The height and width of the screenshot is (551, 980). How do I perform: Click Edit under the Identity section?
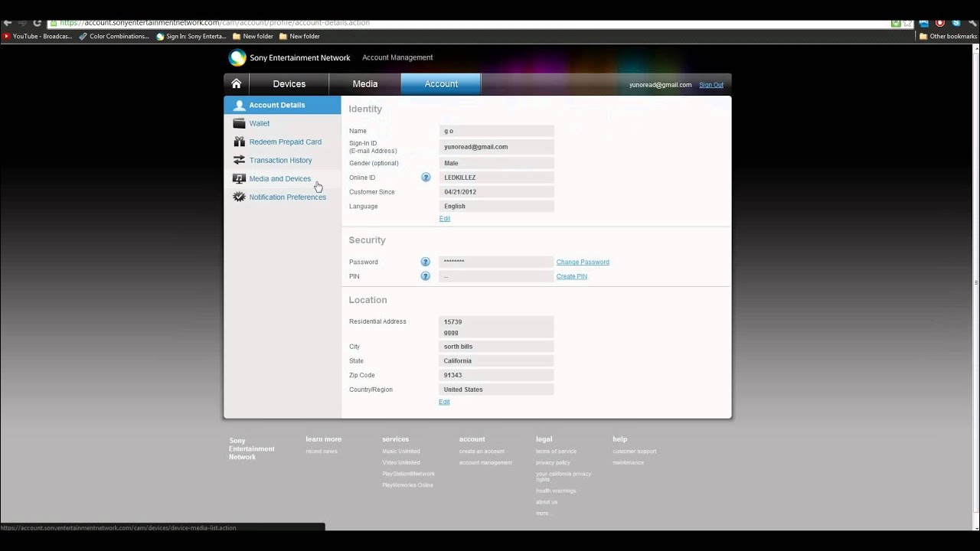445,219
